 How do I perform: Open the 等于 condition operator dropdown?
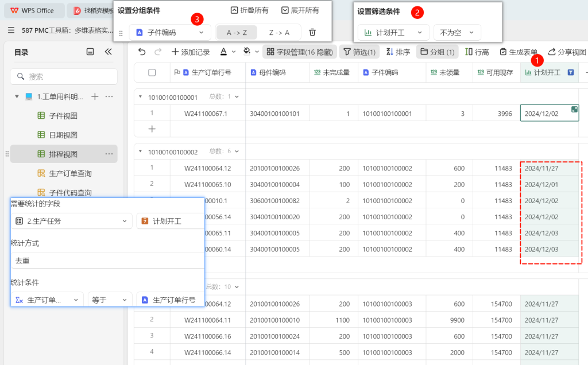click(x=110, y=300)
